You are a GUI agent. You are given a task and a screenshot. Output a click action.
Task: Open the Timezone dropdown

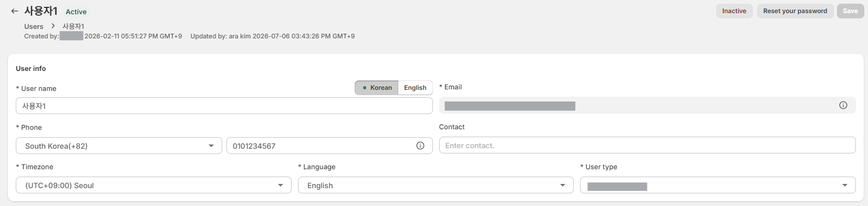click(153, 185)
